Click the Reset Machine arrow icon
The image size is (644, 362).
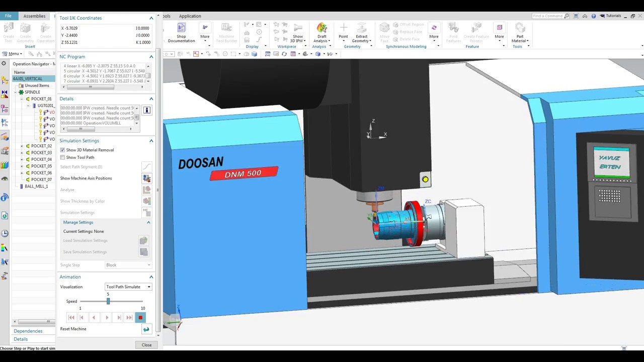point(146,329)
